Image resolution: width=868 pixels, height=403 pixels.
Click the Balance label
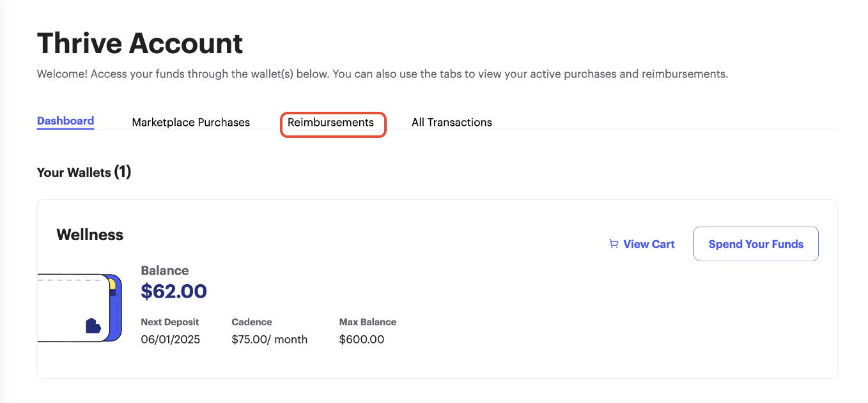pyautogui.click(x=164, y=271)
